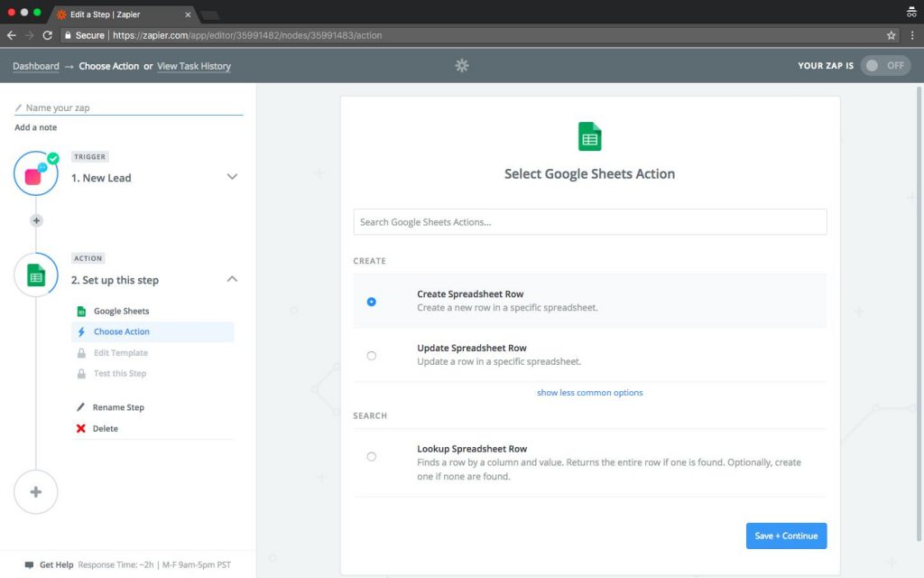Image resolution: width=924 pixels, height=578 pixels.
Task: Select Update Spreadsheet Row radio button
Action: [371, 356]
